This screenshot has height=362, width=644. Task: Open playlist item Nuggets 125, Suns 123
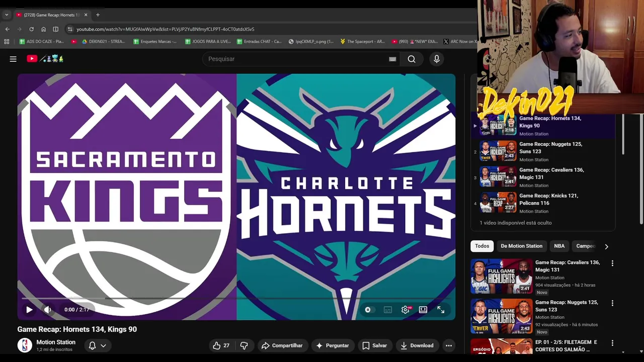coord(542,151)
